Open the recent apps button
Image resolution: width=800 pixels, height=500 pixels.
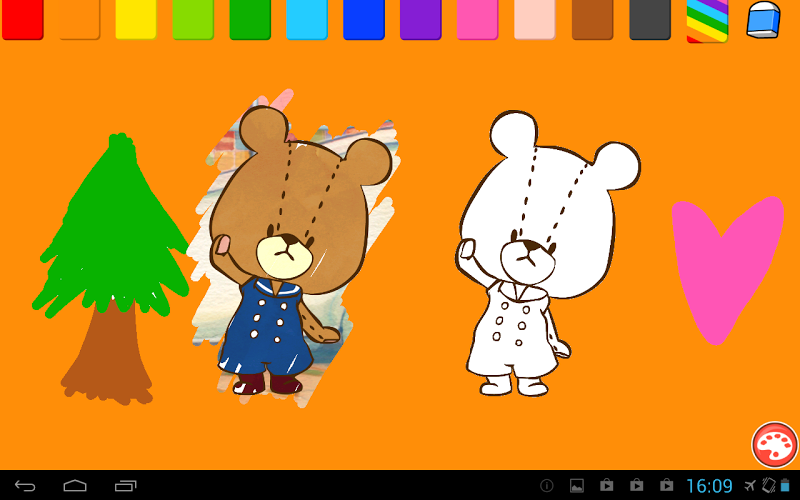point(126,486)
